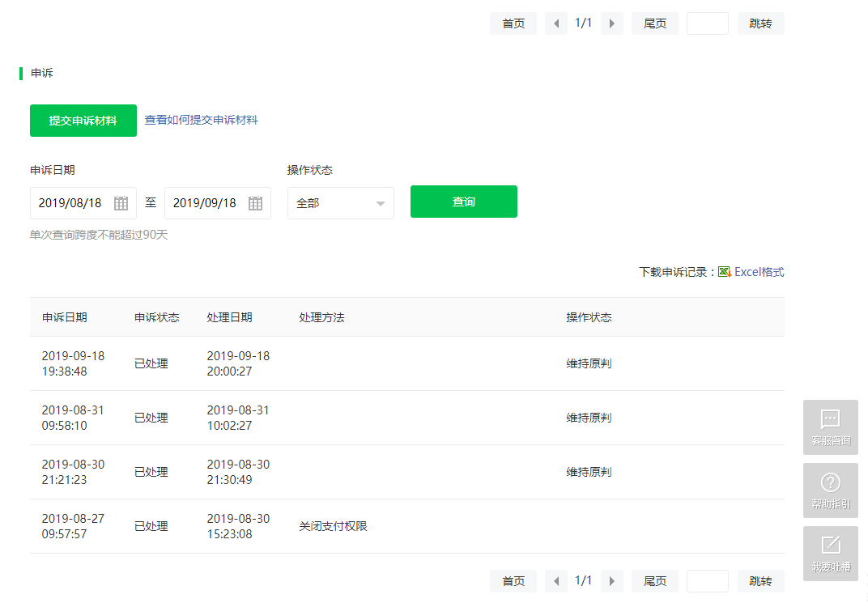Click 尾页 in the bottom pager

point(655,581)
